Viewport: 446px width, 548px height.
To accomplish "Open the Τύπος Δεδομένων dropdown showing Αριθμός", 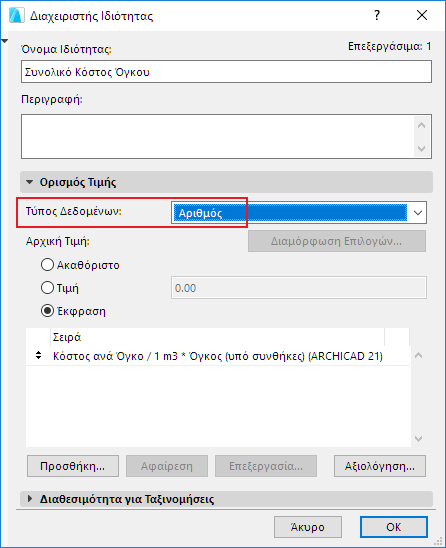I will 299,212.
